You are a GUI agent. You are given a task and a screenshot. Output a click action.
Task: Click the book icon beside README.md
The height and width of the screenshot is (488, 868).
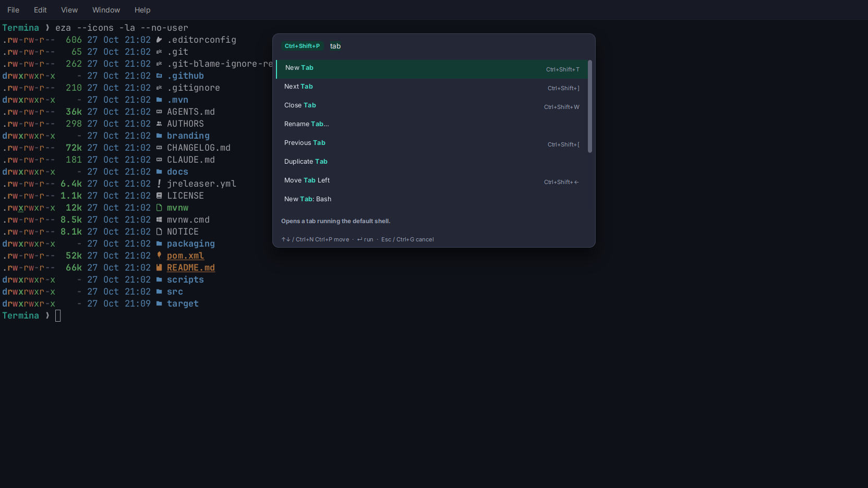(159, 267)
